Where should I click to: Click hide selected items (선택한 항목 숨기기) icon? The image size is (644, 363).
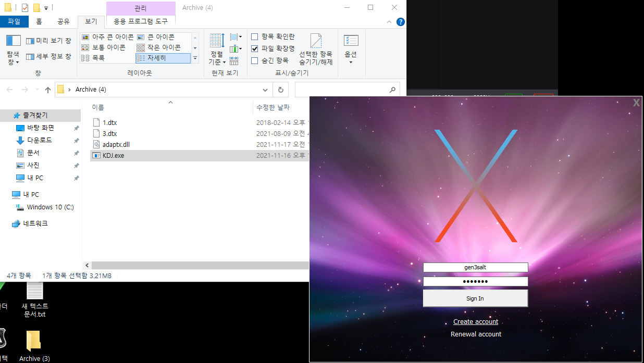coord(316,42)
